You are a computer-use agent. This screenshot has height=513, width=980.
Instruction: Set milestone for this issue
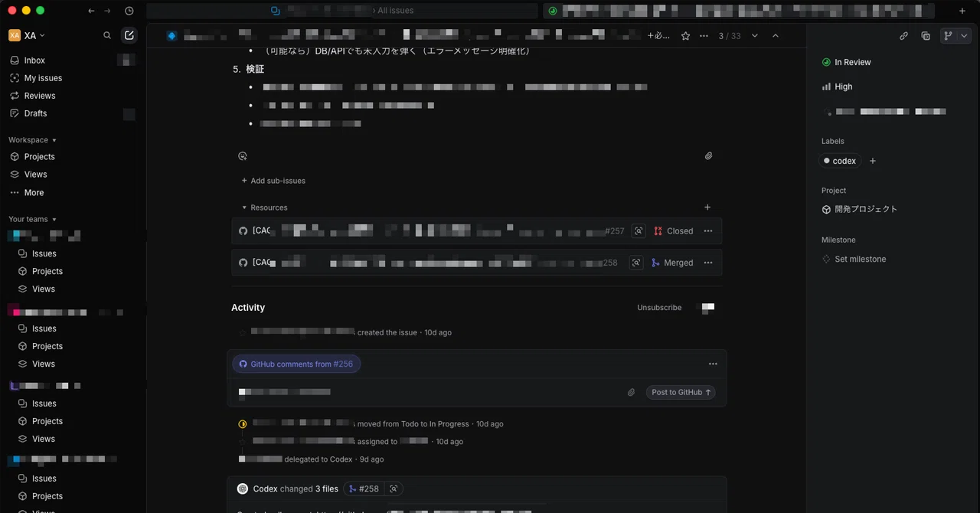click(854, 259)
